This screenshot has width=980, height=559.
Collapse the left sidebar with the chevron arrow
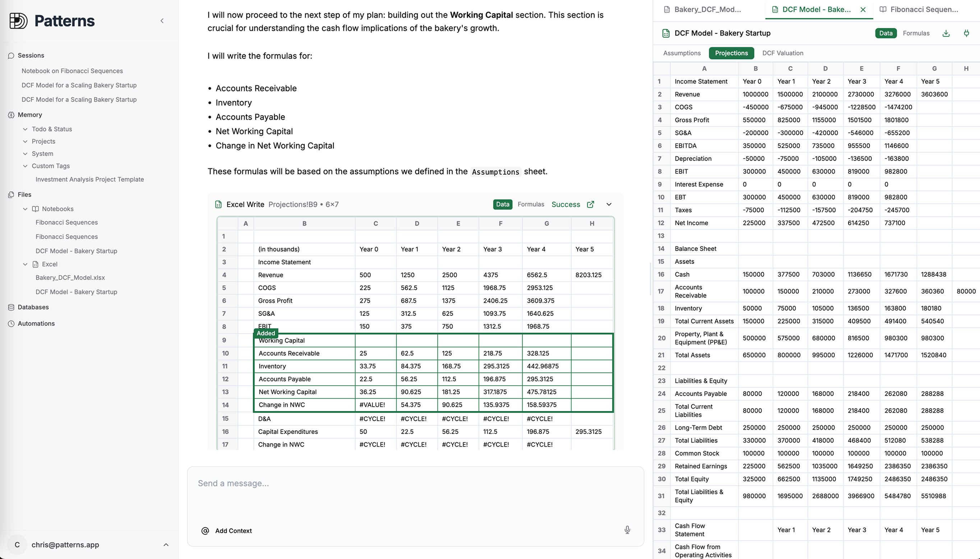point(162,21)
